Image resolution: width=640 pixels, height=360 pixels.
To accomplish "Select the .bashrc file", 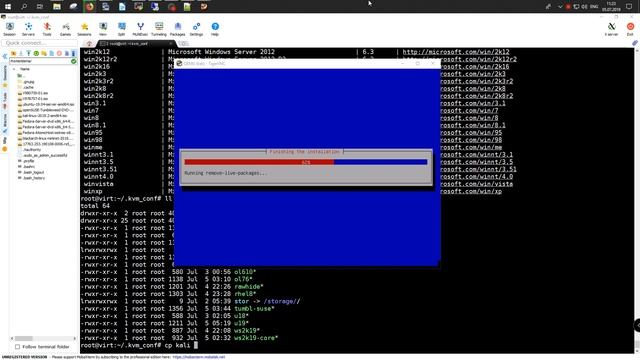I will point(27,167).
